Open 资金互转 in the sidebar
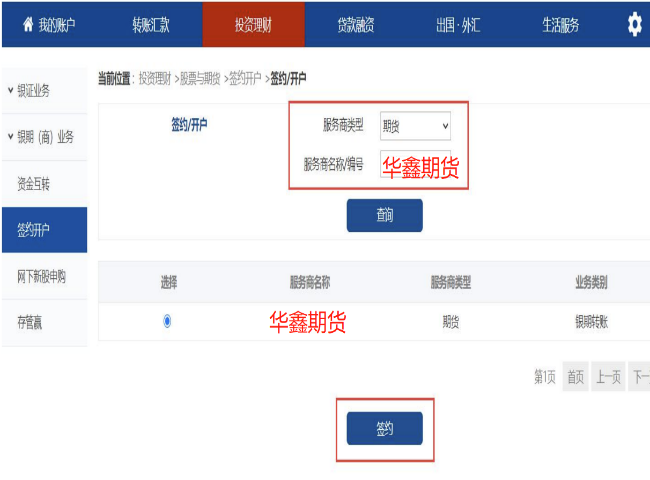The height and width of the screenshot is (480, 650). 34,184
